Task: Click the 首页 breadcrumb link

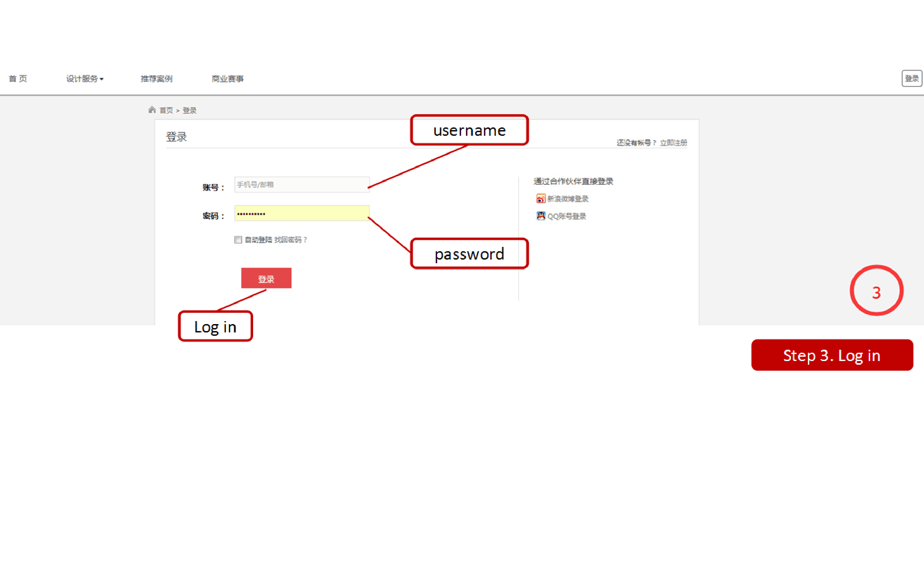Action: tap(166, 110)
